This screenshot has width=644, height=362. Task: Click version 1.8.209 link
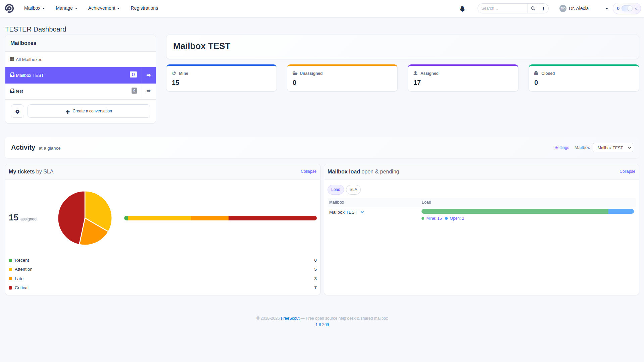pyautogui.click(x=322, y=325)
